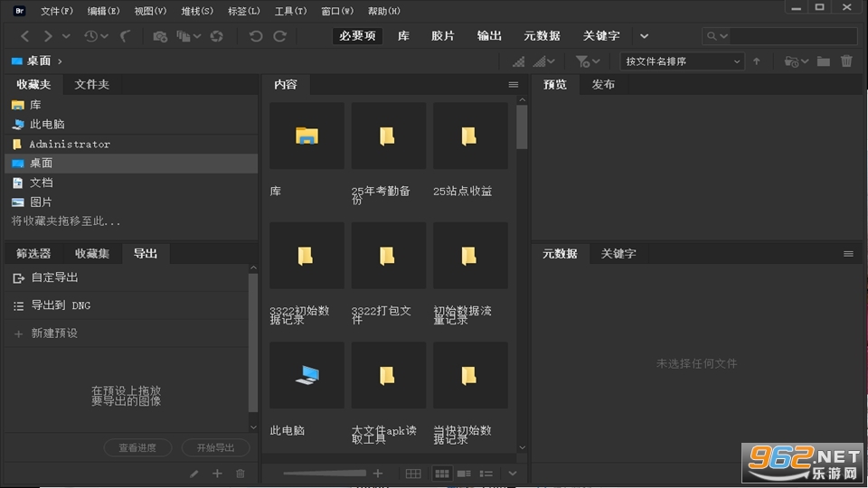868x488 pixels.
Task: Expand the recent files dropdown arrow
Action: click(104, 36)
